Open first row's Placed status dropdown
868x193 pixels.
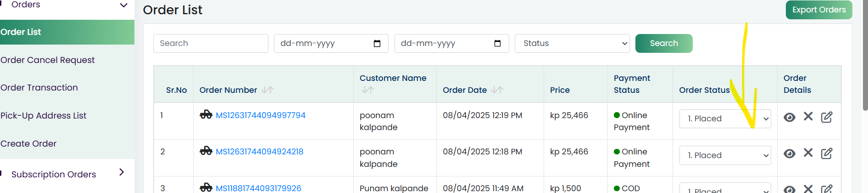pyautogui.click(x=725, y=119)
